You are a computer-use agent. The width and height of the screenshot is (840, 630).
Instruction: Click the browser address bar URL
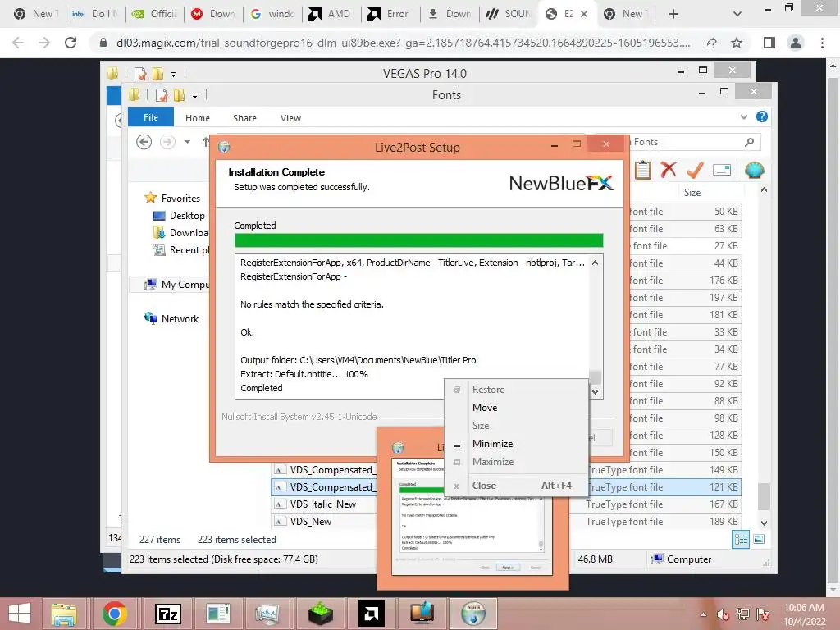pos(403,43)
